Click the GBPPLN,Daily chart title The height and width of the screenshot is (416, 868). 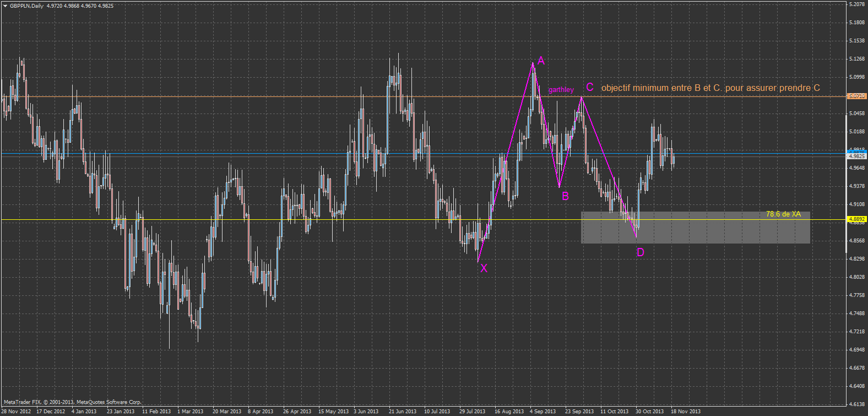coord(26,6)
